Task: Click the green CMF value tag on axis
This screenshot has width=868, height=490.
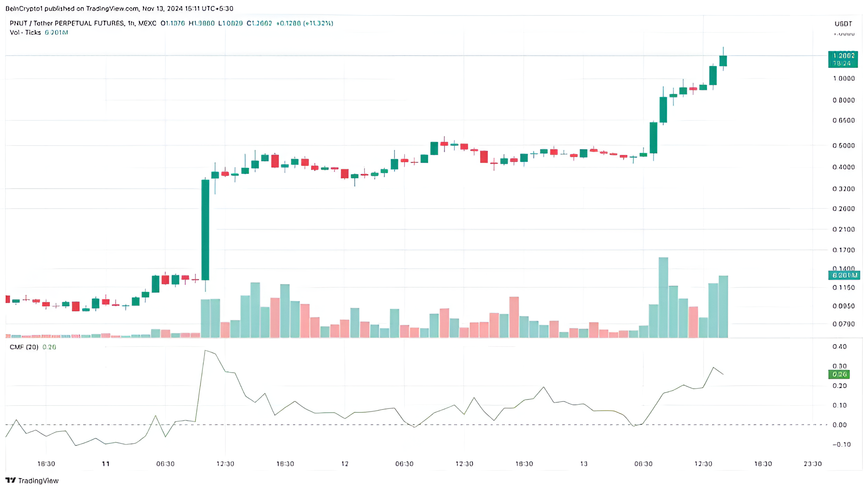Action: 839,374
